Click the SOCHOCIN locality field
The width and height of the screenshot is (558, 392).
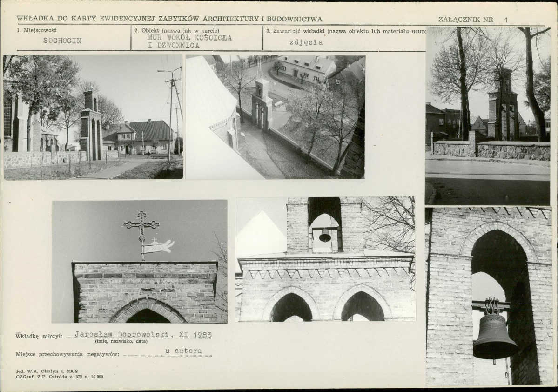click(62, 41)
